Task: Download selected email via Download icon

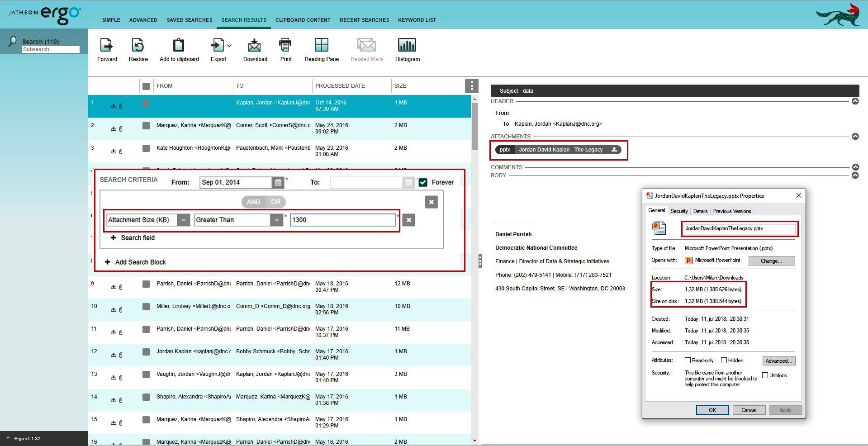Action: click(255, 45)
